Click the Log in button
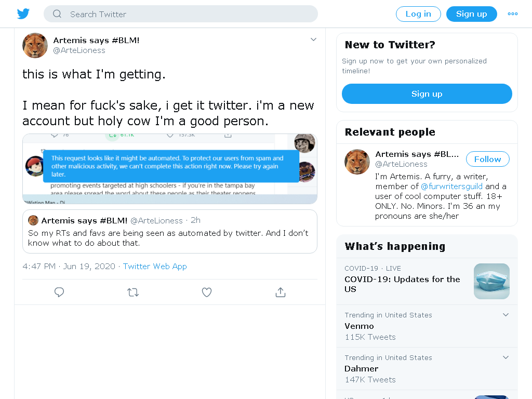The image size is (532, 399). [x=418, y=14]
